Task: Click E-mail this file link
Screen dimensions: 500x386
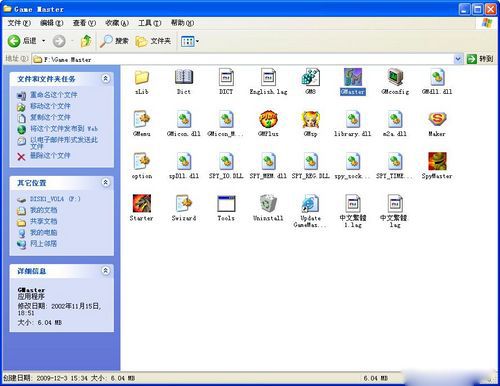Action: 64,143
